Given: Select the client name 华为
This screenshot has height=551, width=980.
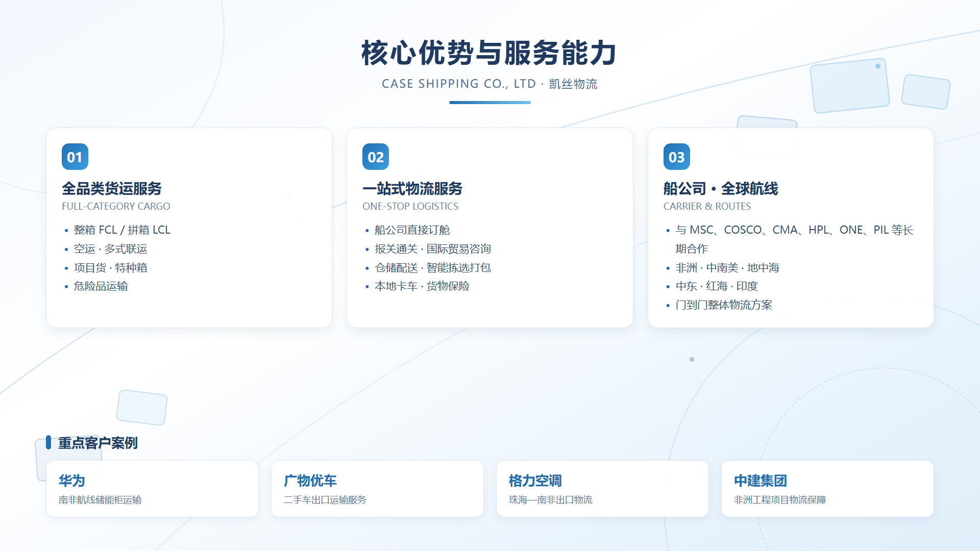Looking at the screenshot, I should point(72,481).
